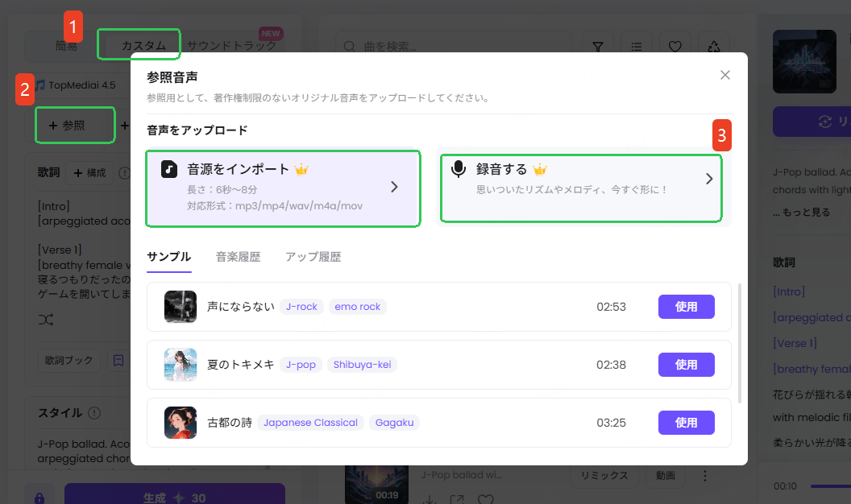
Task: Expand the 録音する chevron arrow
Action: pos(709,179)
